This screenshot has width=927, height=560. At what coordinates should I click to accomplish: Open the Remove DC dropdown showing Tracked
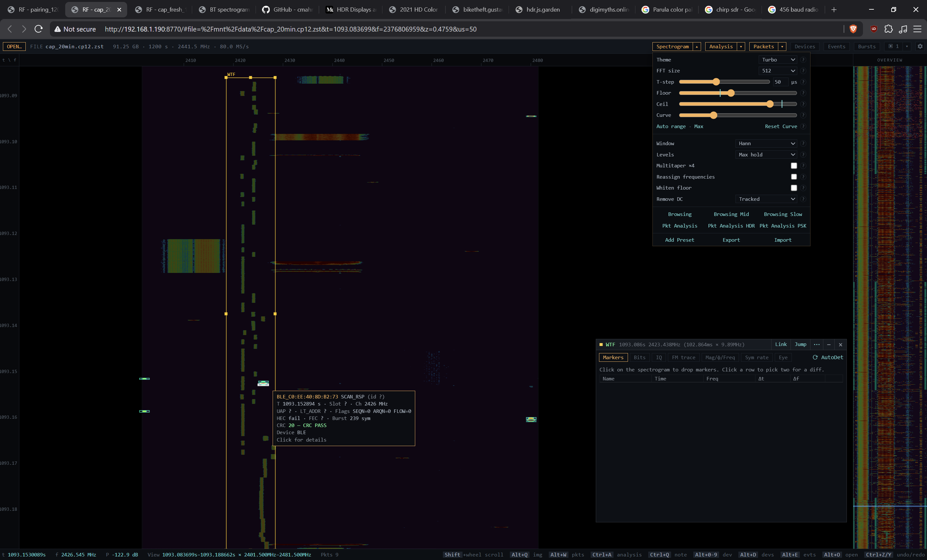[x=766, y=199]
